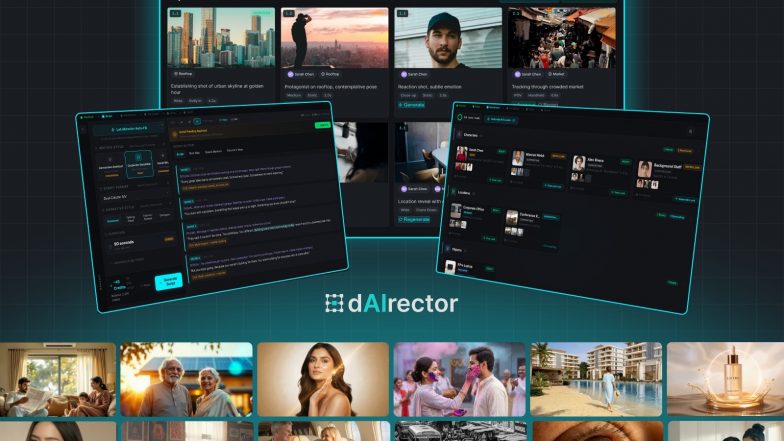The width and height of the screenshot is (784, 441).
Task: Click the shot description 'Protagonist on rooftop, contemplative pose'
Action: 330,87
